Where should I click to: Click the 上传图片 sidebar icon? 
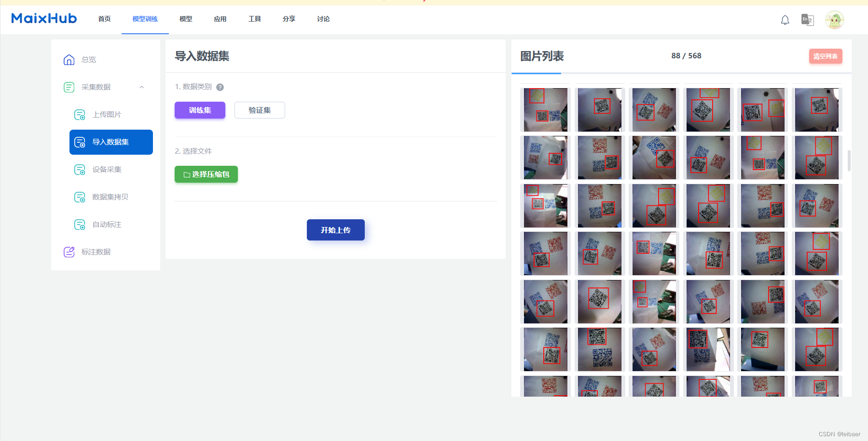click(80, 115)
